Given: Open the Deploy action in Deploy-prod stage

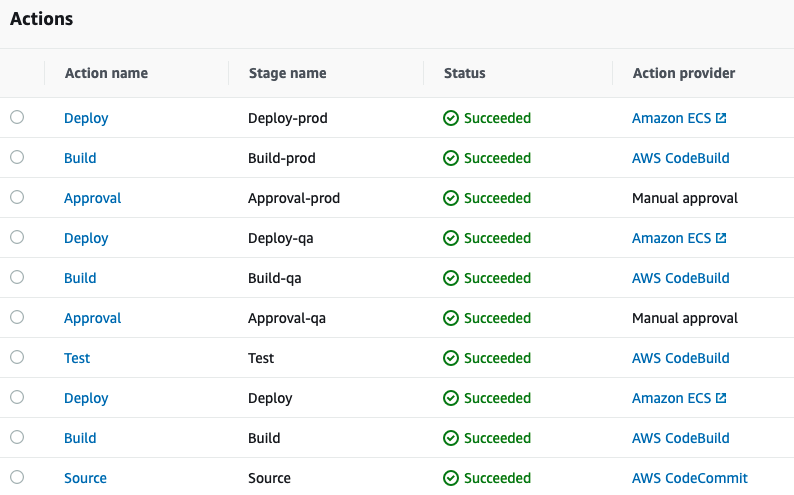Looking at the screenshot, I should coord(86,118).
